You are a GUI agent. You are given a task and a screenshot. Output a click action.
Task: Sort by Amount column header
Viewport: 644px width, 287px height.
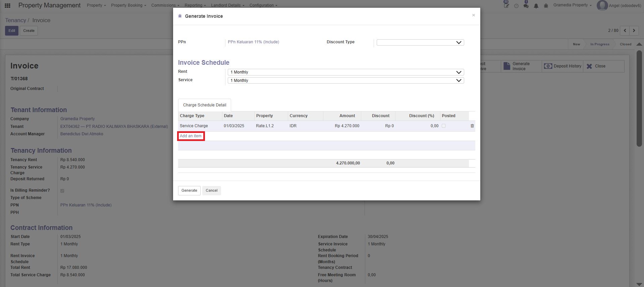[342, 116]
